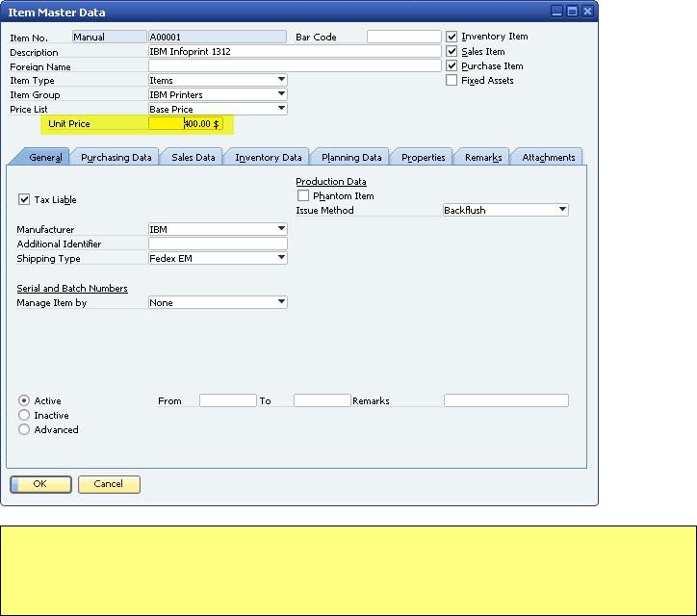697x616 pixels.
Task: Switch to the Sales Data tab
Action: [x=193, y=157]
